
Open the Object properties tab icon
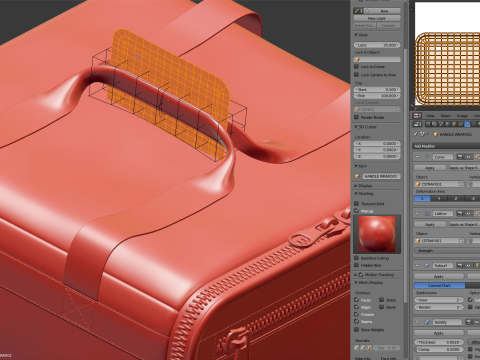pos(454,124)
